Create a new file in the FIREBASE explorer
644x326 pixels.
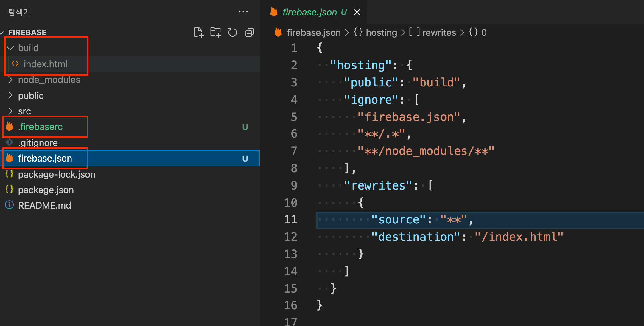(x=199, y=33)
